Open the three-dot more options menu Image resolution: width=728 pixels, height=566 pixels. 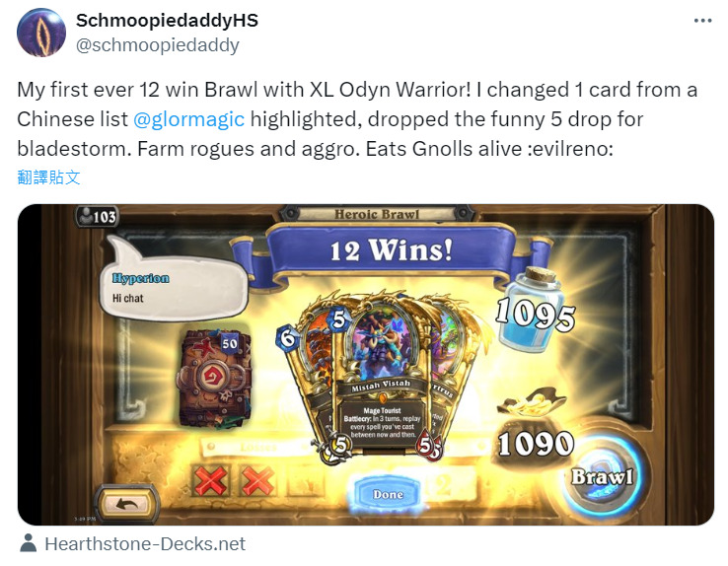click(703, 21)
